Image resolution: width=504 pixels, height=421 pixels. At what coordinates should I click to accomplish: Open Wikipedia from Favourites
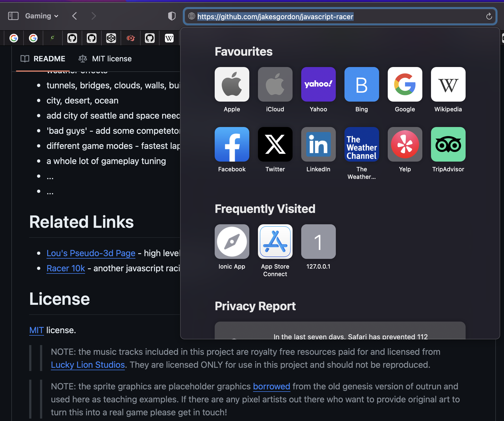point(448,84)
